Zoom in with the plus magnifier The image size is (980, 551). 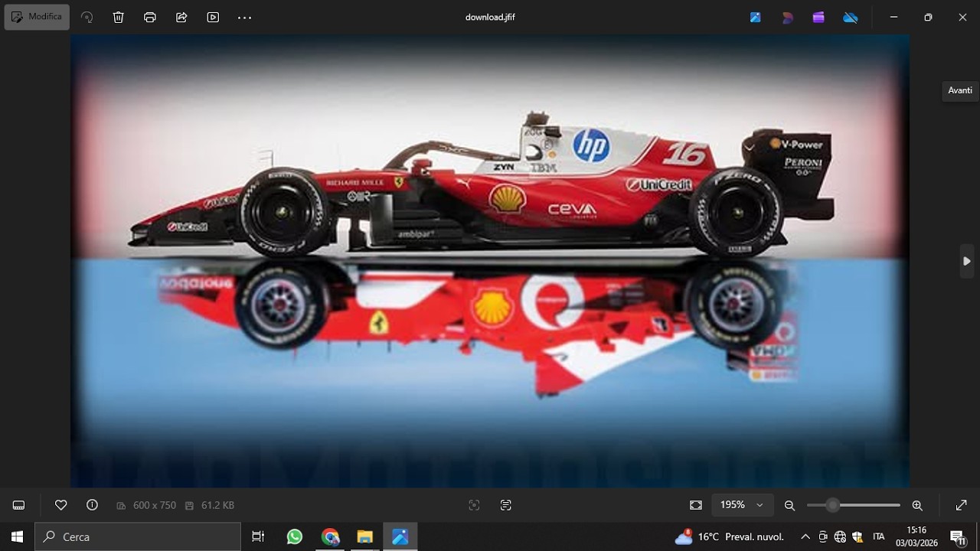[x=917, y=505]
